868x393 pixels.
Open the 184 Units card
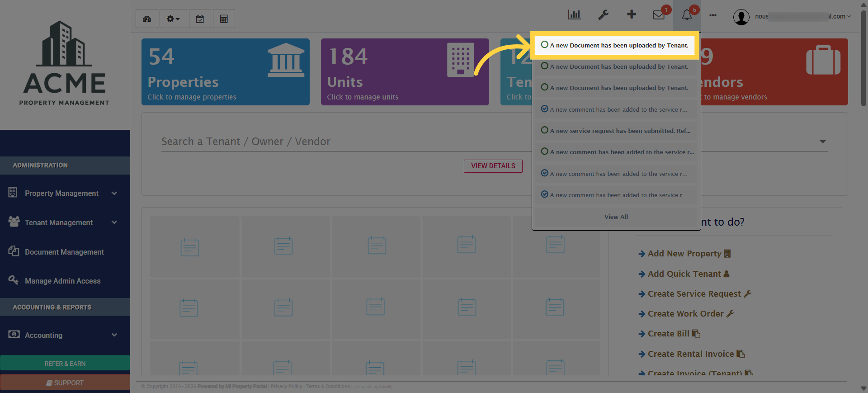(x=405, y=72)
